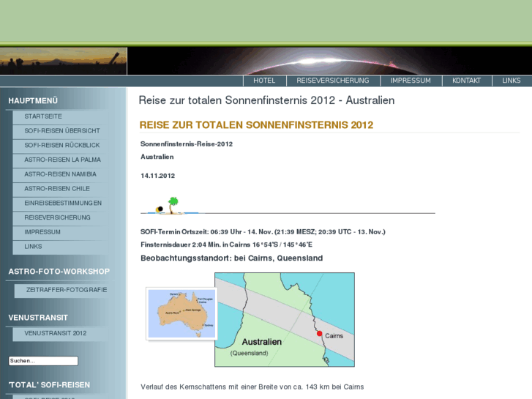
Task: Open the small Australia map thumbnail
Action: (x=181, y=313)
